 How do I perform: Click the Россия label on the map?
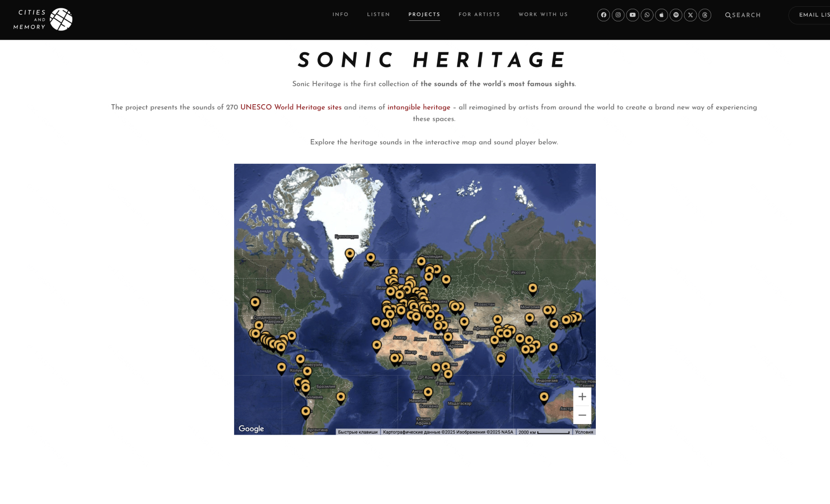(518, 272)
